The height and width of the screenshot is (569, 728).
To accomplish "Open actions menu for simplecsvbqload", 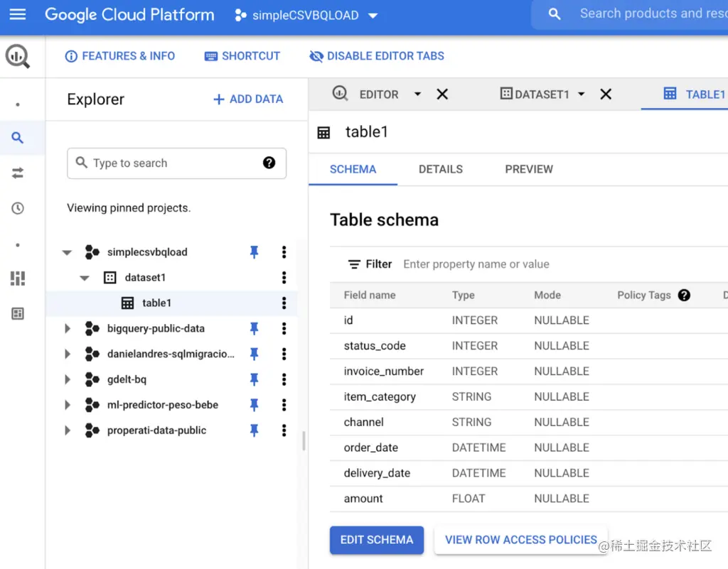I will tap(284, 251).
